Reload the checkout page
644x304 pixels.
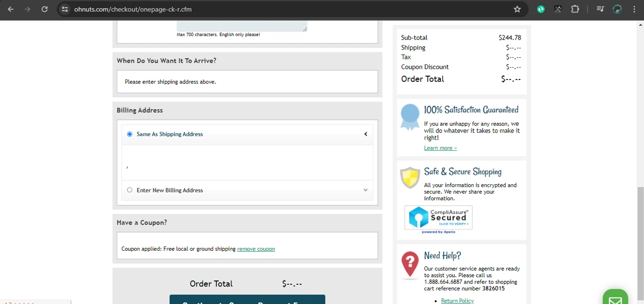pyautogui.click(x=45, y=9)
